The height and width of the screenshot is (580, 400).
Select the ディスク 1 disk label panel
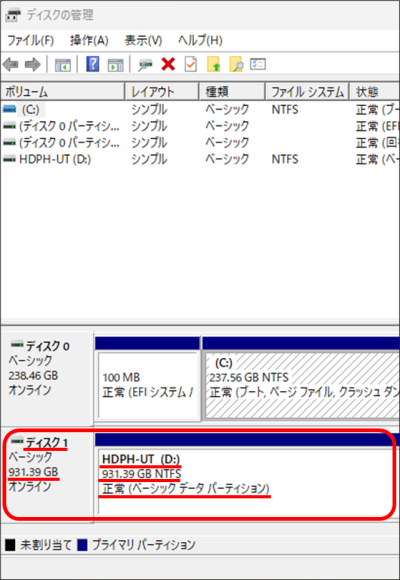pos(47,475)
